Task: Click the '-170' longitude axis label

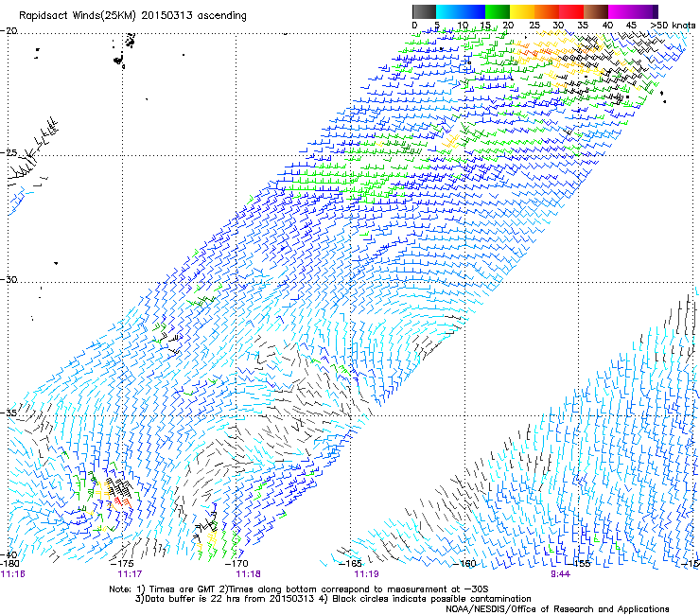Action: (x=236, y=564)
